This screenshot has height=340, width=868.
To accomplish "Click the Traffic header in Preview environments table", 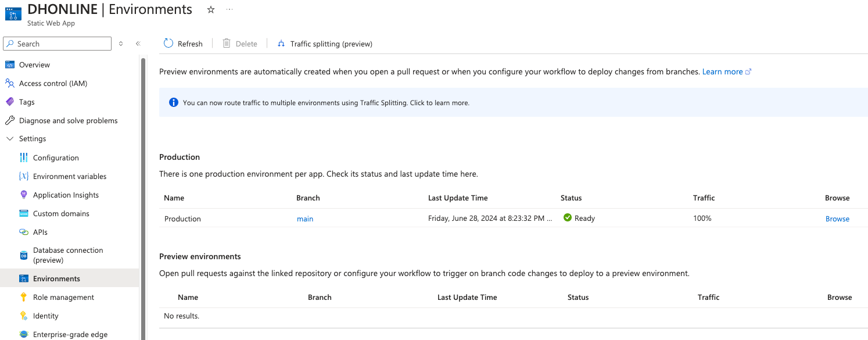I will tap(708, 297).
